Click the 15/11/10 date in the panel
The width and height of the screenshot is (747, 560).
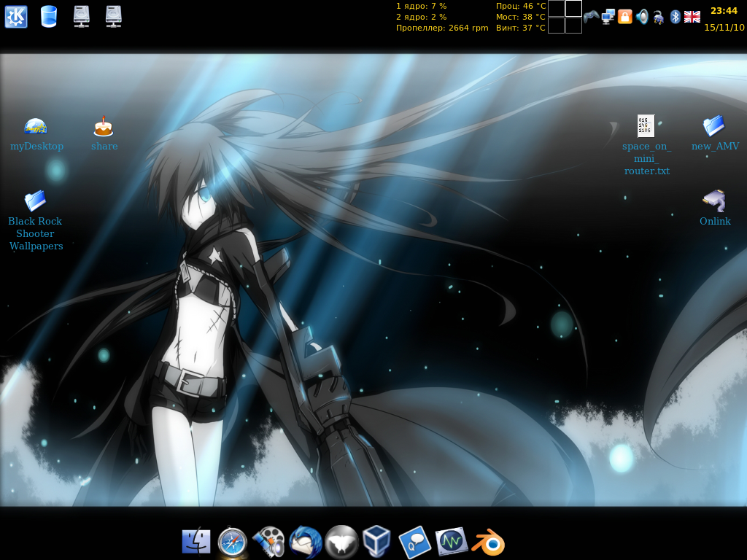pyautogui.click(x=724, y=27)
